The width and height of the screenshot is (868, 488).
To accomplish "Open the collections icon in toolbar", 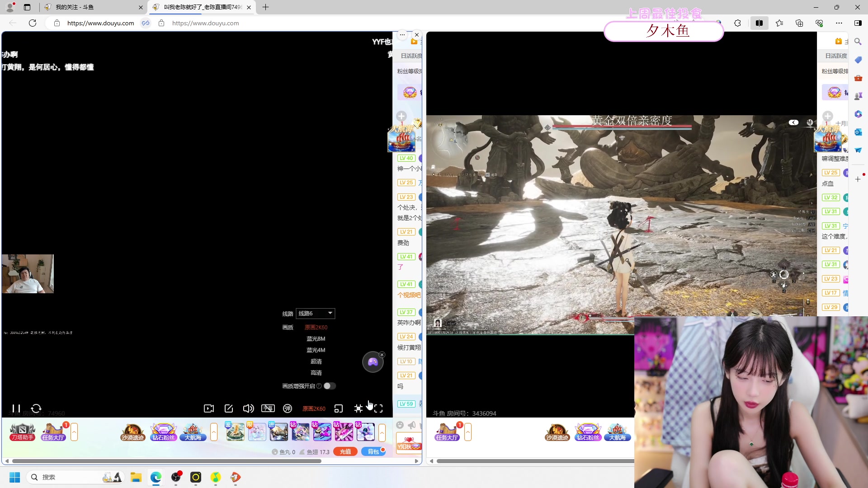I will pos(799,23).
